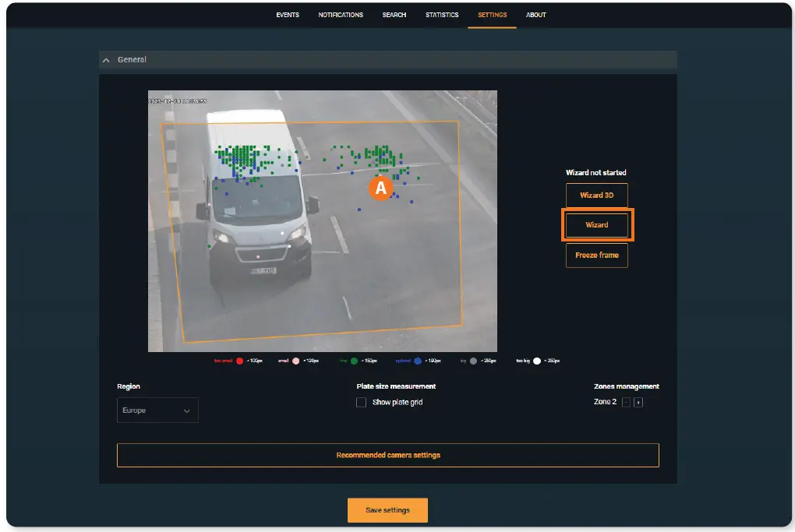Click the green 'fine' legend dot
Screen dimensions: 795x532
click(x=354, y=361)
